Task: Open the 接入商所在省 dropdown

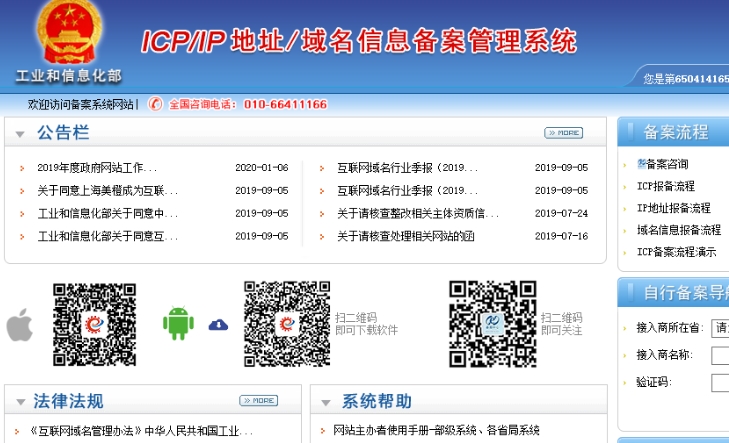Action: tap(719, 327)
